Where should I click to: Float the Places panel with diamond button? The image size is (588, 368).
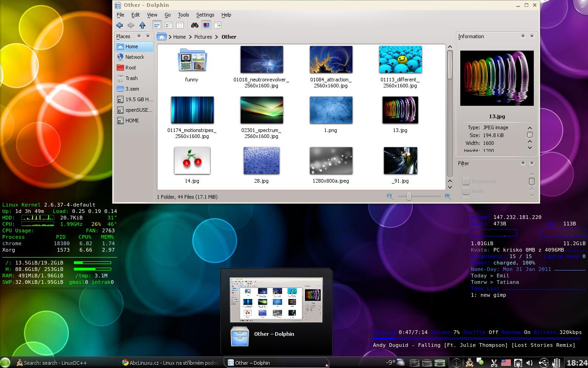tap(139, 36)
